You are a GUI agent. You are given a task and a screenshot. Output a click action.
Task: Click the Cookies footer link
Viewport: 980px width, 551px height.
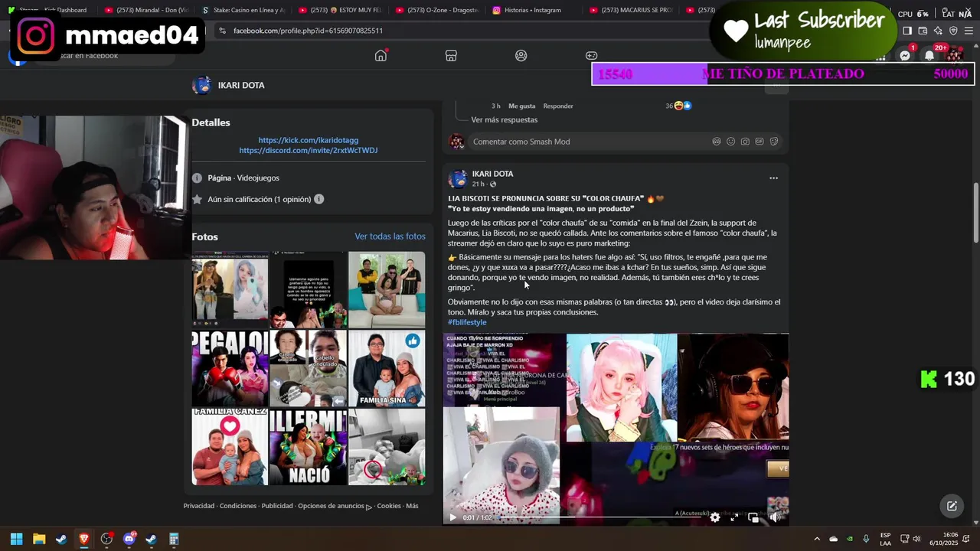(x=389, y=506)
